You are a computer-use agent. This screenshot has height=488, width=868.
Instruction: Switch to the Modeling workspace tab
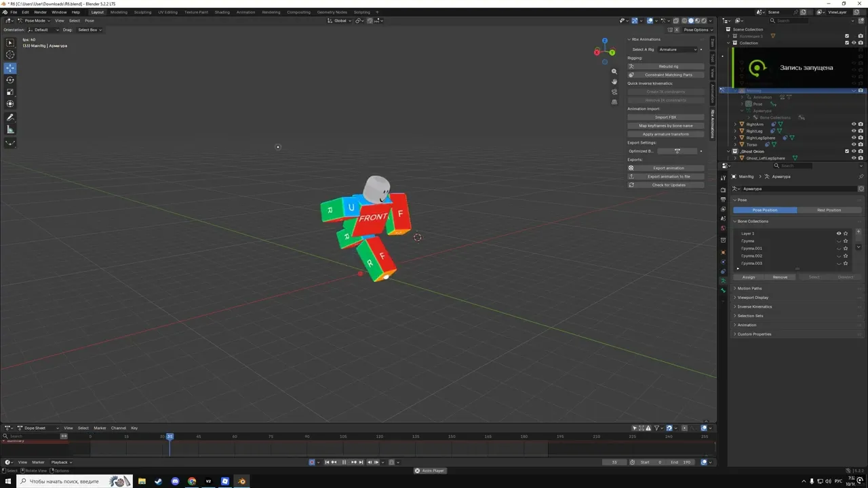point(119,12)
